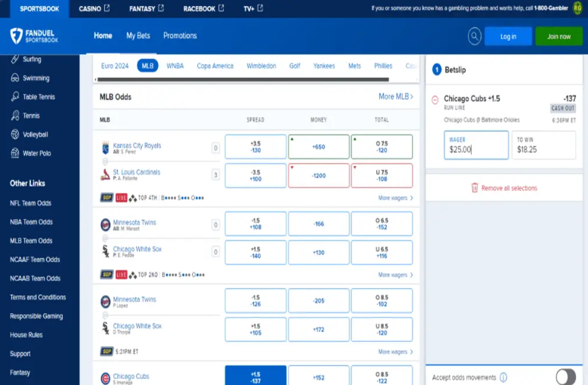This screenshot has width=588, height=385.
Task: Select Cubs +152 moneyline bet
Action: (x=318, y=376)
